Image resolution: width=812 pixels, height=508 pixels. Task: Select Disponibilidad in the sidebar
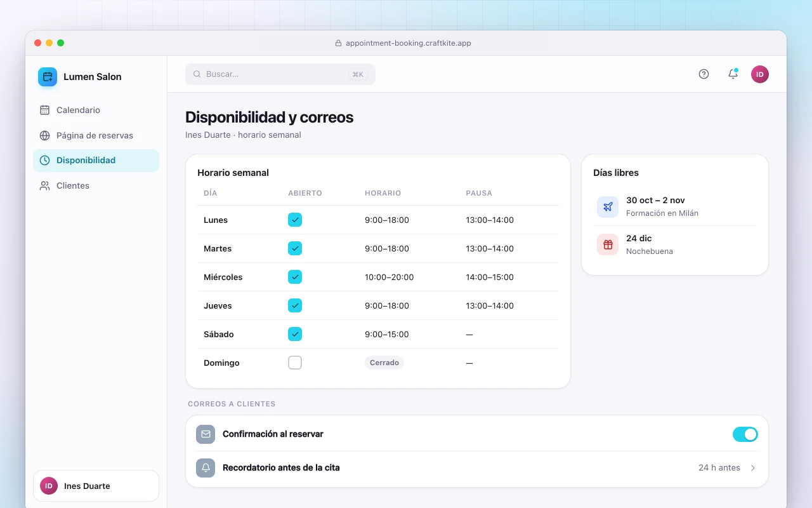(x=96, y=161)
